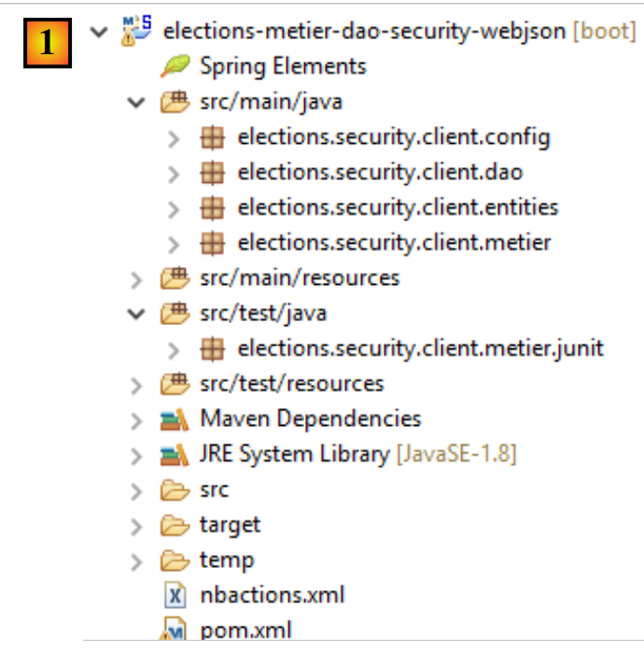Collapse the src/main/java source folder
Screen dimensions: 644x651
[136, 102]
